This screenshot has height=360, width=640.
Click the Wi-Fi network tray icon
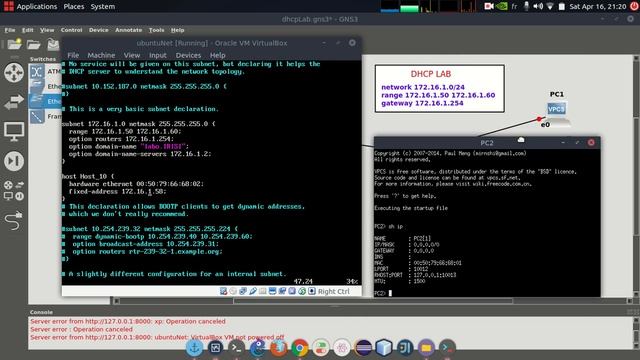coord(550,6)
